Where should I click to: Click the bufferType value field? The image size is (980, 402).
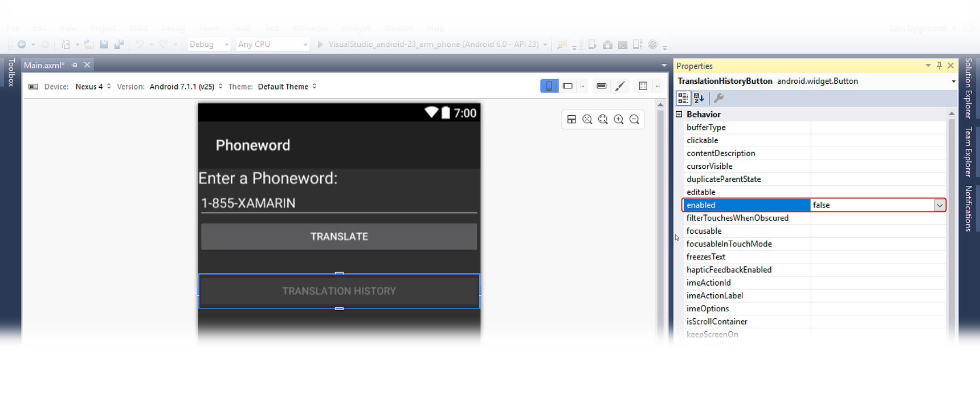878,127
